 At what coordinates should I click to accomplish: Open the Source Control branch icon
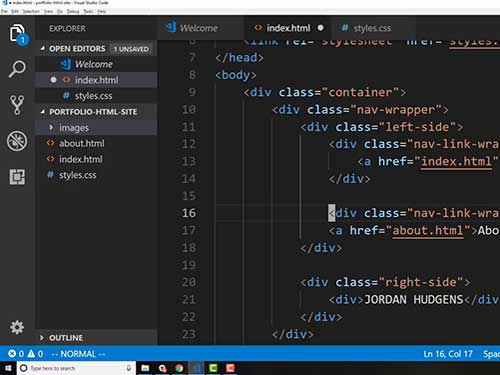coord(17,105)
